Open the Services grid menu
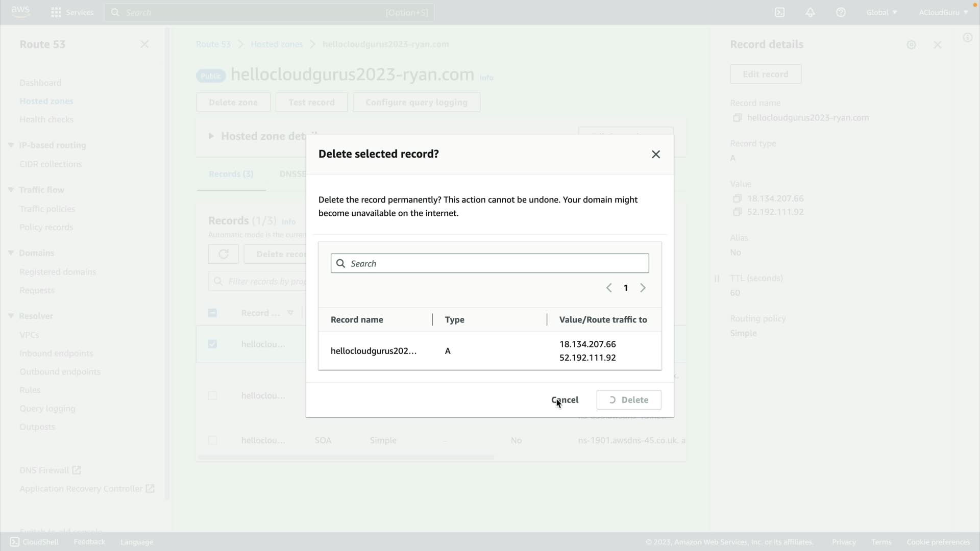This screenshot has height=551, width=980. click(56, 12)
